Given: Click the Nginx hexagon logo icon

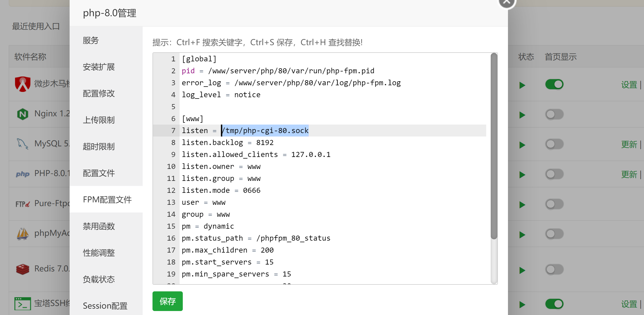Looking at the screenshot, I should coord(23,114).
